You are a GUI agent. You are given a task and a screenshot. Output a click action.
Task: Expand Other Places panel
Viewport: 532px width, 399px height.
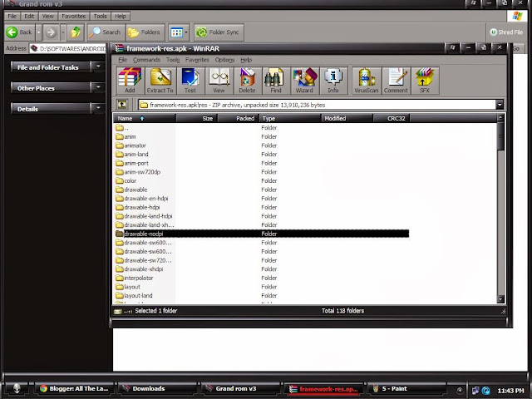pyautogui.click(x=98, y=87)
